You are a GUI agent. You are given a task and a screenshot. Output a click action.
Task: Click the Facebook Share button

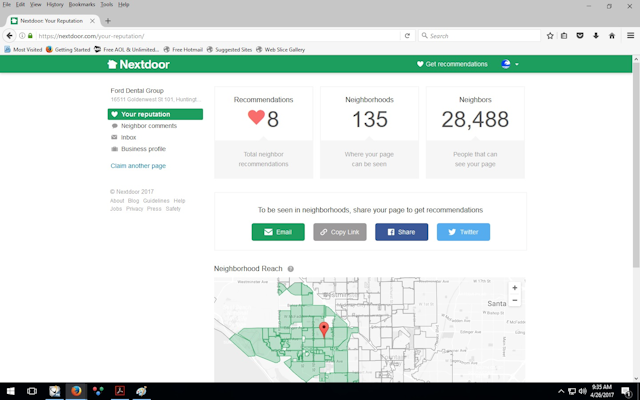point(402,232)
